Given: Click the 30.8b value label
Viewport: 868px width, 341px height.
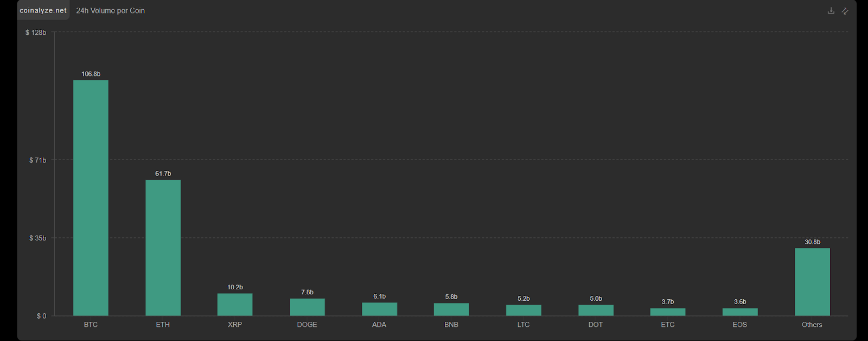Looking at the screenshot, I should 812,242.
